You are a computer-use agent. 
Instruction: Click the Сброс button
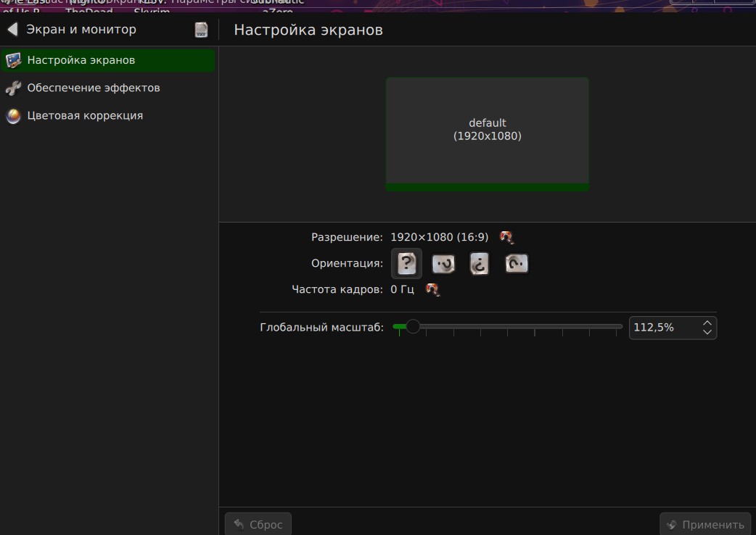[258, 524]
